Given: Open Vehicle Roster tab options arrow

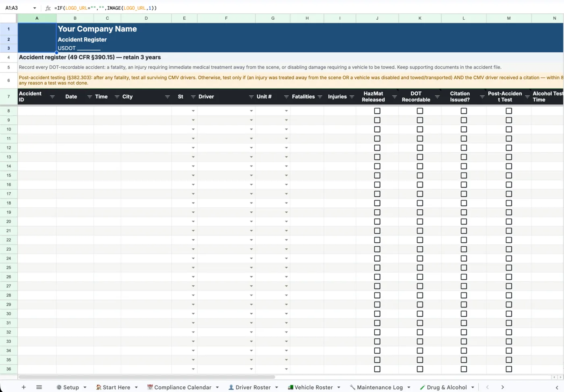Looking at the screenshot, I should tap(339, 387).
